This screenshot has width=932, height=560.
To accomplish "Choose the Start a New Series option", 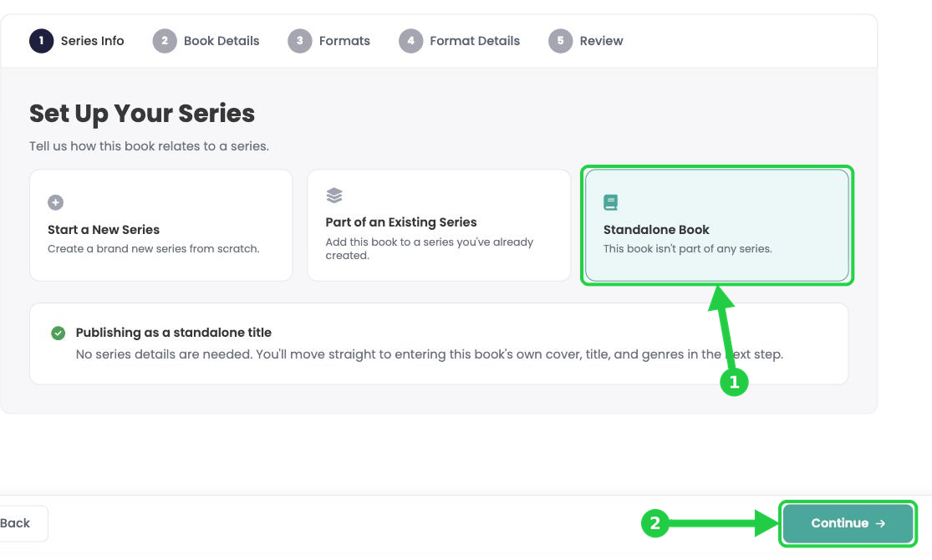I will click(161, 226).
